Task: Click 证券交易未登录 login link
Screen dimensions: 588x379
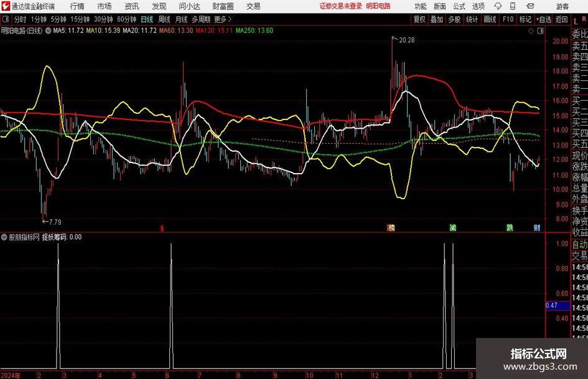Action: pyautogui.click(x=341, y=6)
